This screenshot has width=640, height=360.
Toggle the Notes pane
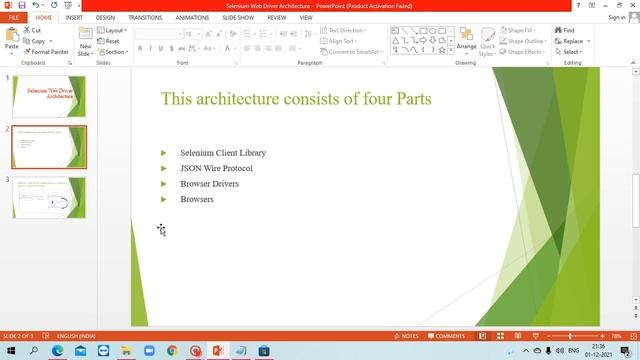pos(406,336)
